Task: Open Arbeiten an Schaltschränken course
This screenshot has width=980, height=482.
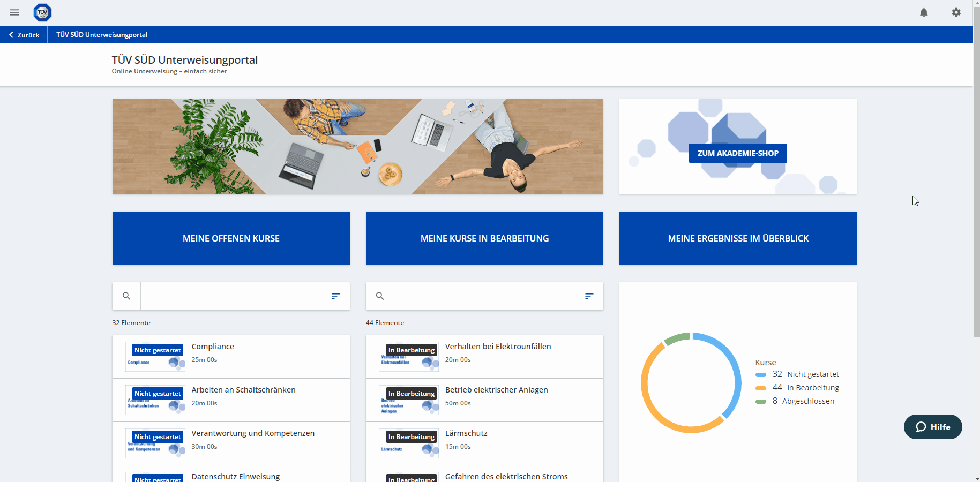Action: click(243, 390)
